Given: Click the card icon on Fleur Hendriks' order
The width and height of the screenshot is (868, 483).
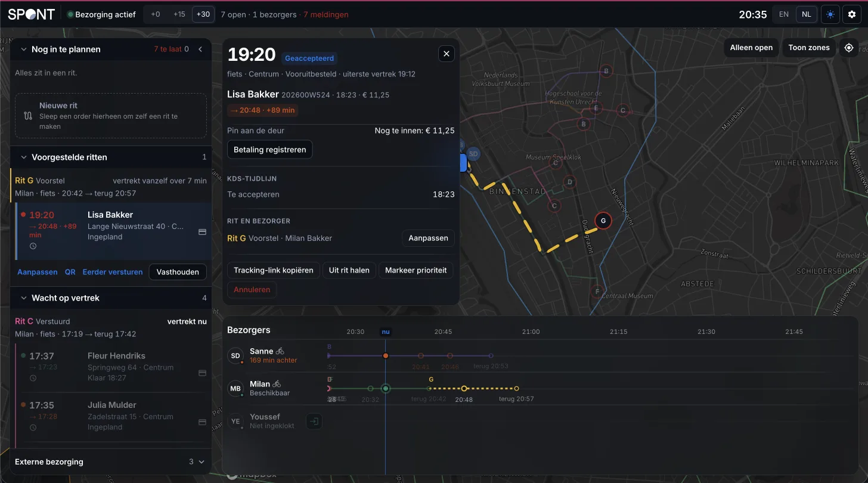Looking at the screenshot, I should point(202,373).
